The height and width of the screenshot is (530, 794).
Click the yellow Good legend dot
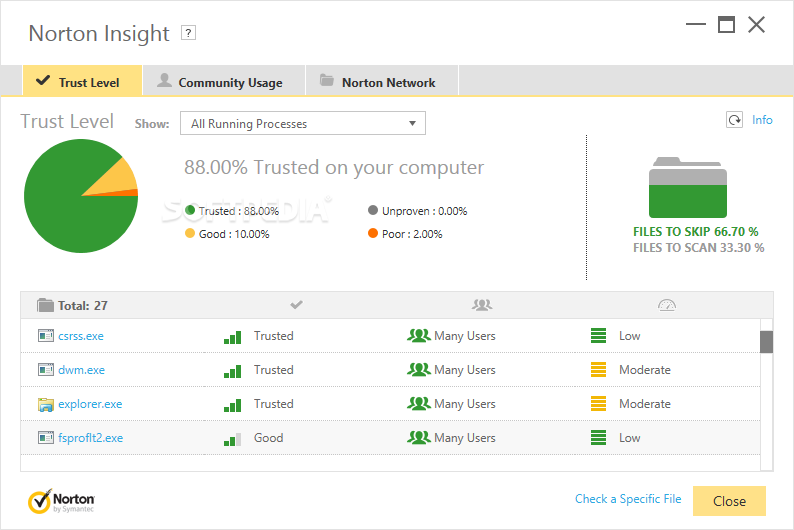pyautogui.click(x=190, y=233)
